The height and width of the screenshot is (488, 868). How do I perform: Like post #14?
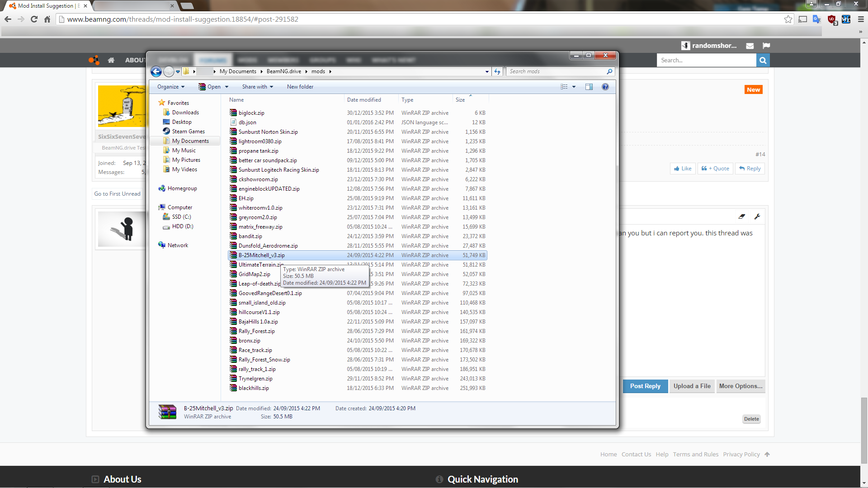(x=683, y=169)
